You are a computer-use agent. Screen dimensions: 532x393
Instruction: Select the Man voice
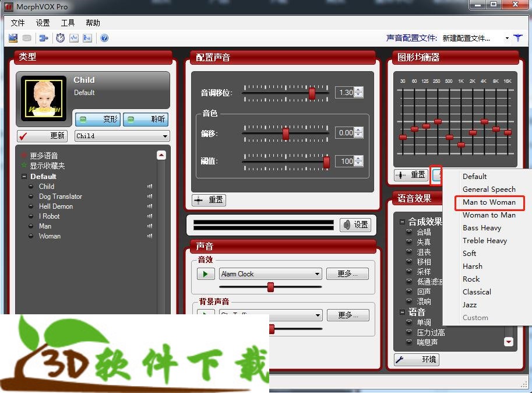click(45, 226)
